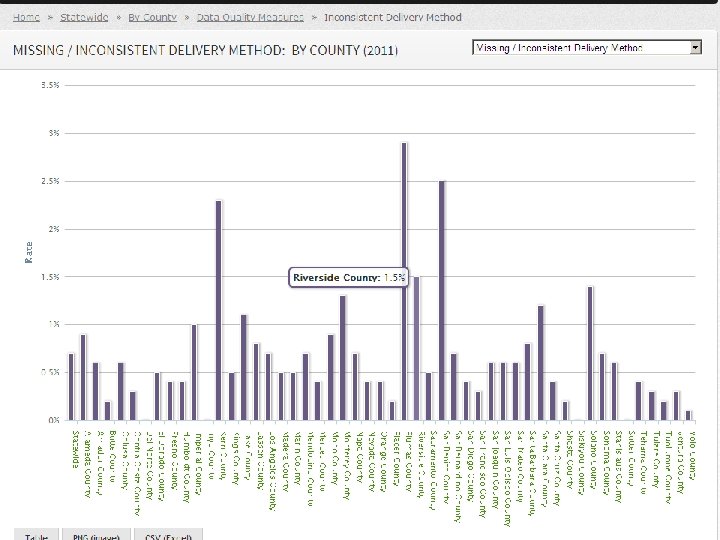The image size is (720, 540).
Task: Switch to the Table view button
Action: [x=36, y=535]
